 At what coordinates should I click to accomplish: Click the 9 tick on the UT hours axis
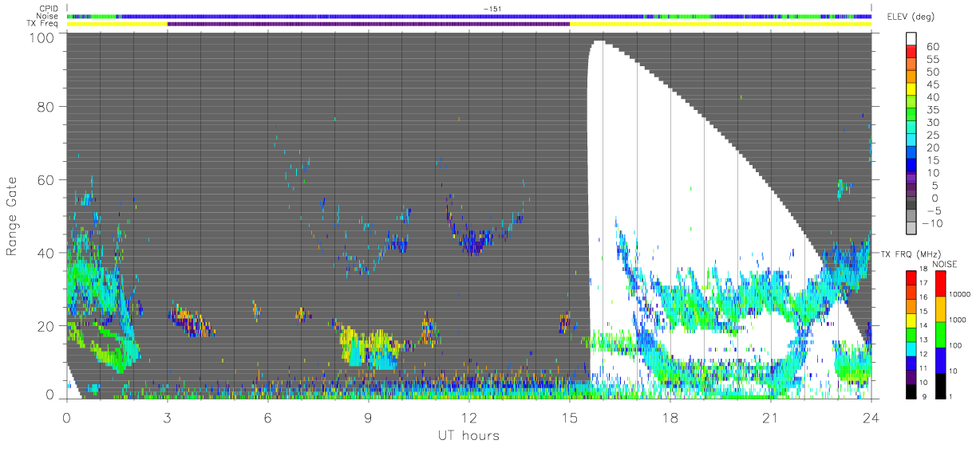(x=369, y=417)
